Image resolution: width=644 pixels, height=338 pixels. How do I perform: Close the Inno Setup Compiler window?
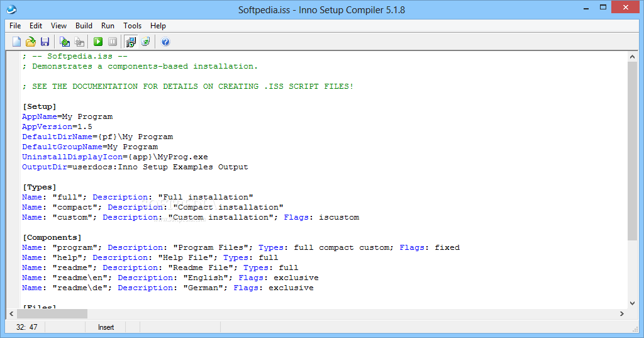pyautogui.click(x=626, y=8)
